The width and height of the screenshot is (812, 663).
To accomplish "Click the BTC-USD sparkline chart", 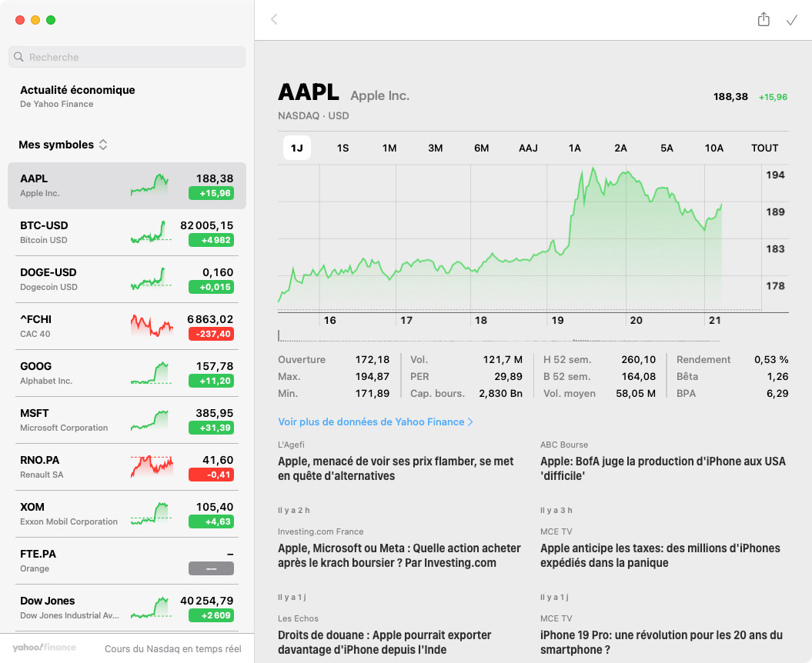I will [x=151, y=232].
